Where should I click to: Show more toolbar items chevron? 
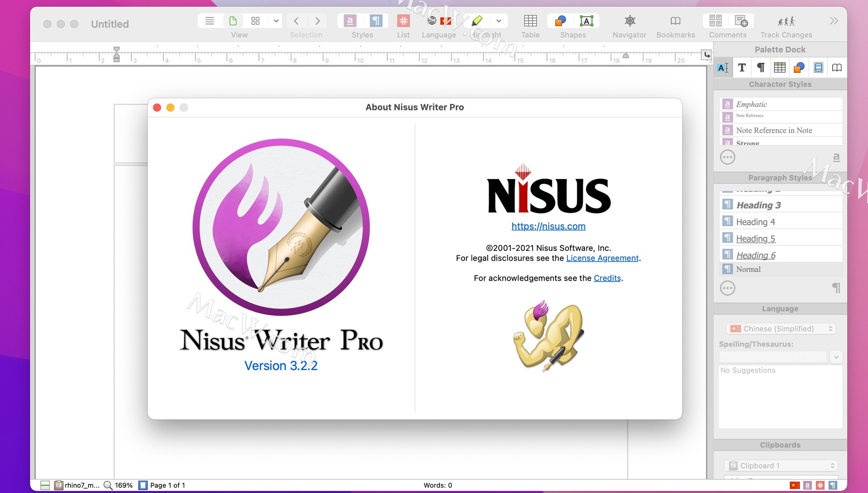pyautogui.click(x=834, y=21)
